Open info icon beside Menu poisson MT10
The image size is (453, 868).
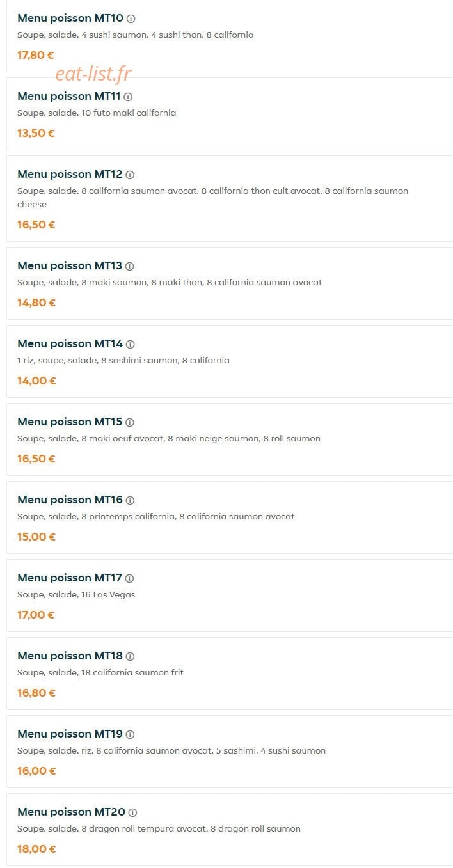click(131, 19)
